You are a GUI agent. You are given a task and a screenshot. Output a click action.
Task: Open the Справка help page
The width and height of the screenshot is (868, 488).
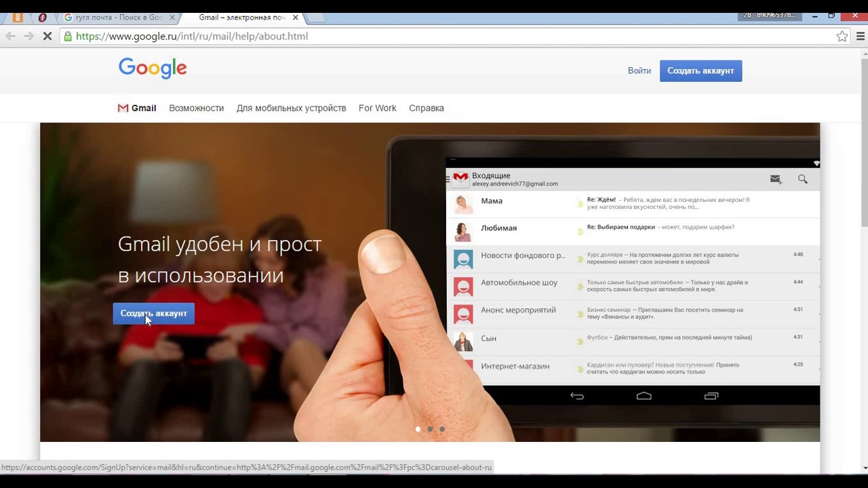pos(427,108)
